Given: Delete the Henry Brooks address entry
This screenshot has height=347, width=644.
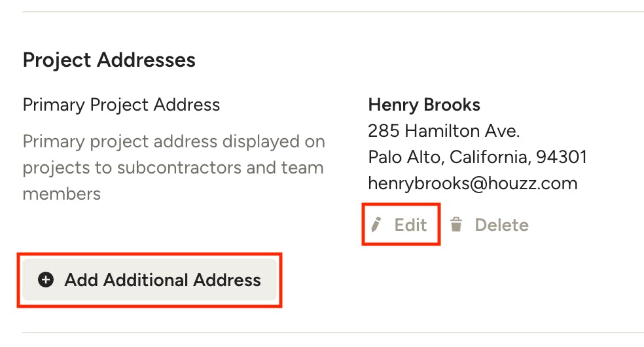Looking at the screenshot, I should [489, 225].
